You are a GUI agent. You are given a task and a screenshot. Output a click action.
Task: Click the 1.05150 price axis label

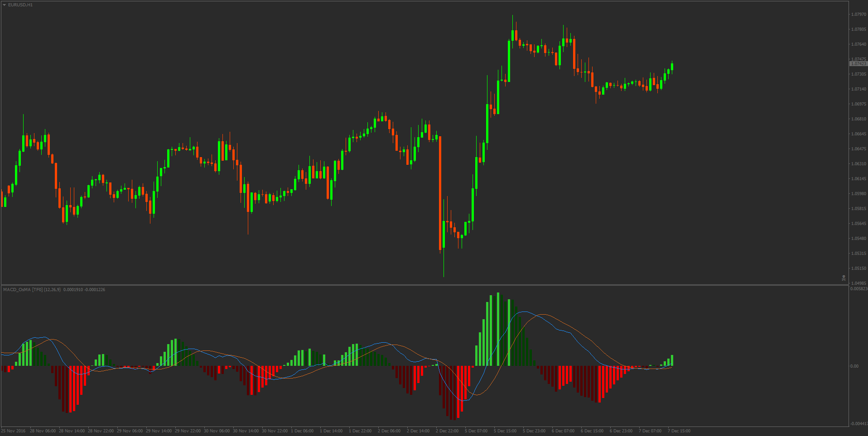point(858,268)
